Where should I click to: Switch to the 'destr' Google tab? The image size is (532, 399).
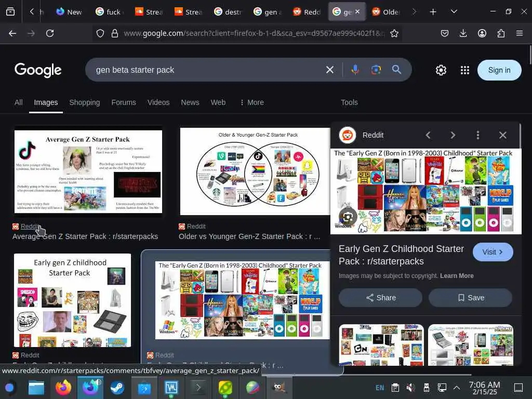coord(228,12)
